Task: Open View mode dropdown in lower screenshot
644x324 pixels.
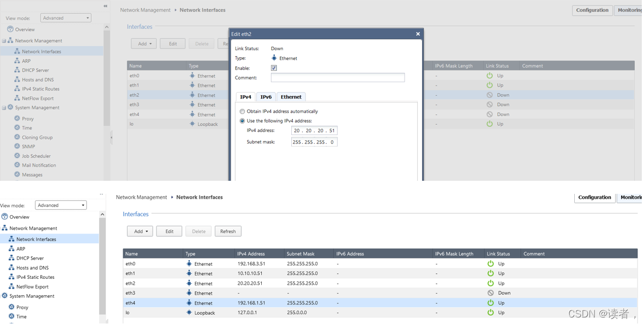Action: tap(61, 205)
